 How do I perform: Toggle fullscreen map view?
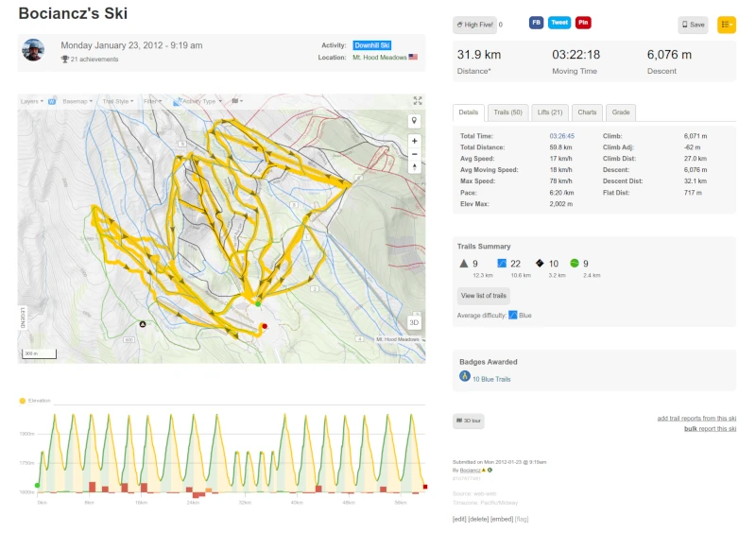[x=418, y=100]
